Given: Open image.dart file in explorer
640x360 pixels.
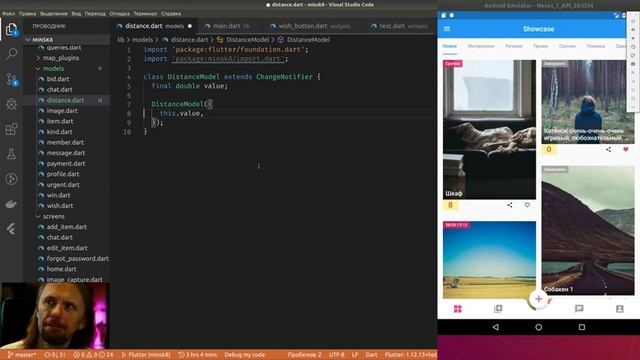Looking at the screenshot, I should tap(62, 111).
